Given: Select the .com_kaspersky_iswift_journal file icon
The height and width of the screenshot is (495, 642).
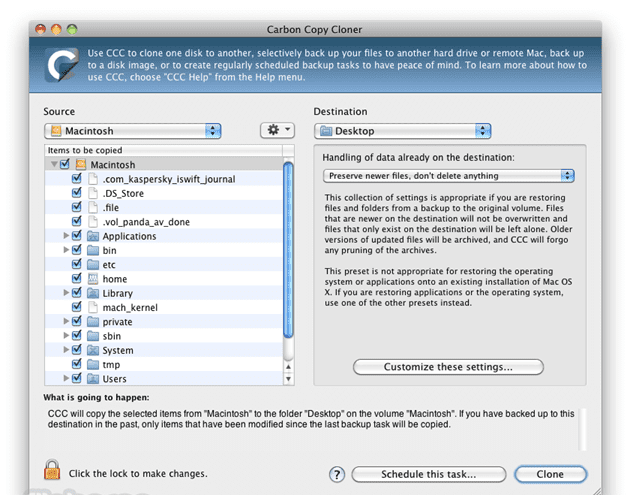Looking at the screenshot, I should (x=93, y=179).
